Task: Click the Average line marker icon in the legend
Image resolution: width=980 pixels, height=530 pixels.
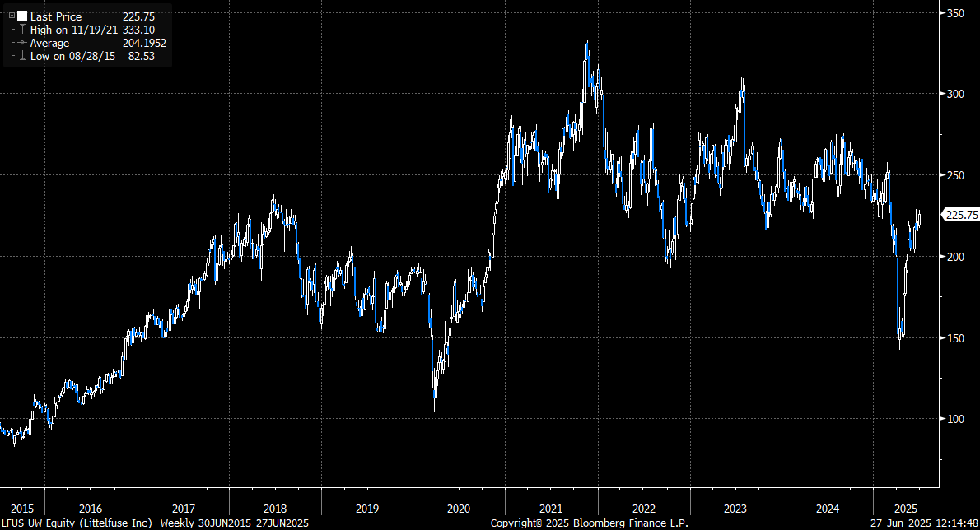Action: [22, 43]
